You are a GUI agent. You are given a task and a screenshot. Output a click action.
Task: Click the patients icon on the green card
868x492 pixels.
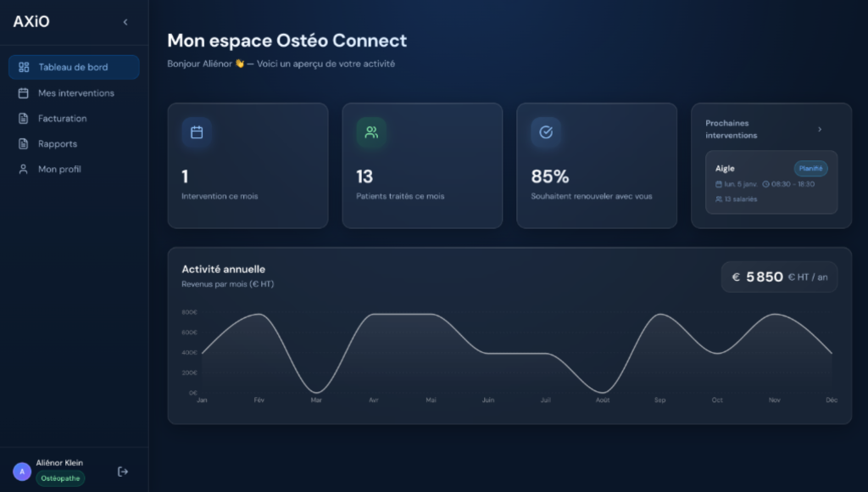(371, 132)
